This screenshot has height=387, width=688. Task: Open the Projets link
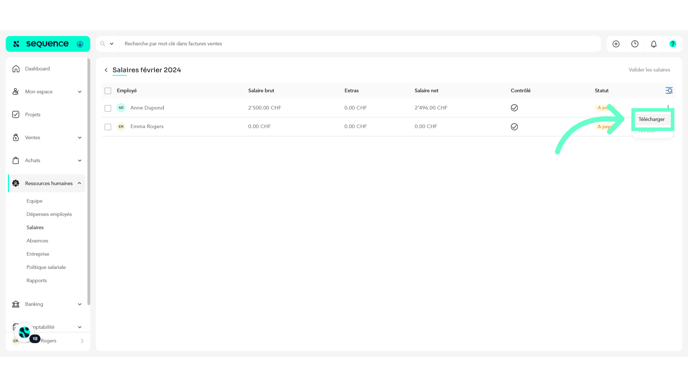point(32,115)
